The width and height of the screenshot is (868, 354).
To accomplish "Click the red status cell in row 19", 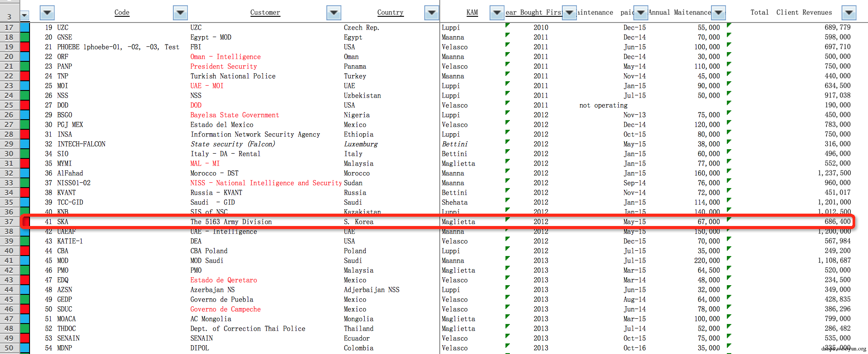I will click(x=25, y=47).
